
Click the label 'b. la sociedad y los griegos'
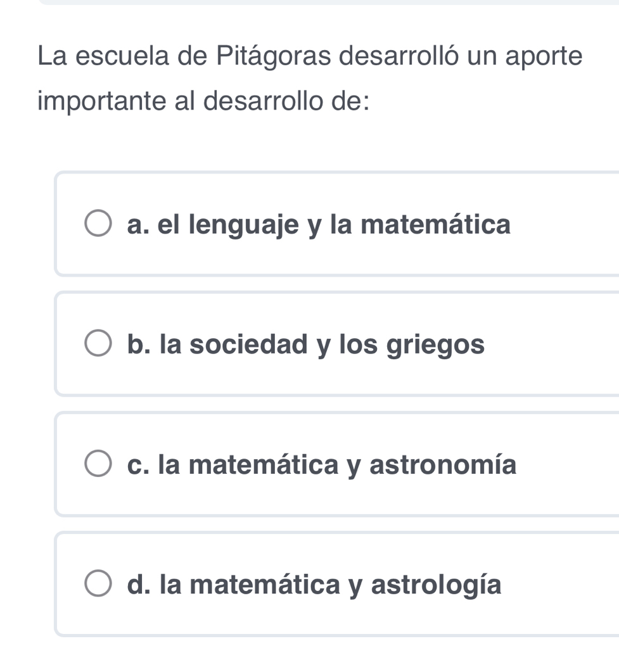(305, 345)
